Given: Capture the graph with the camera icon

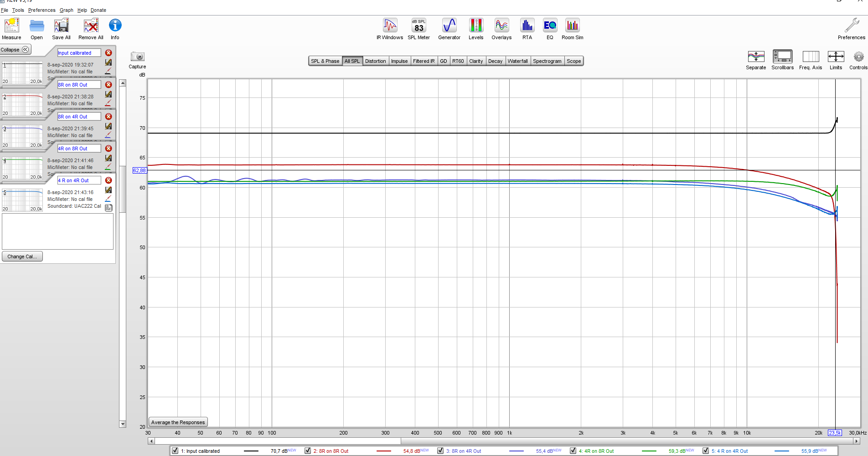Looking at the screenshot, I should click(x=137, y=56).
